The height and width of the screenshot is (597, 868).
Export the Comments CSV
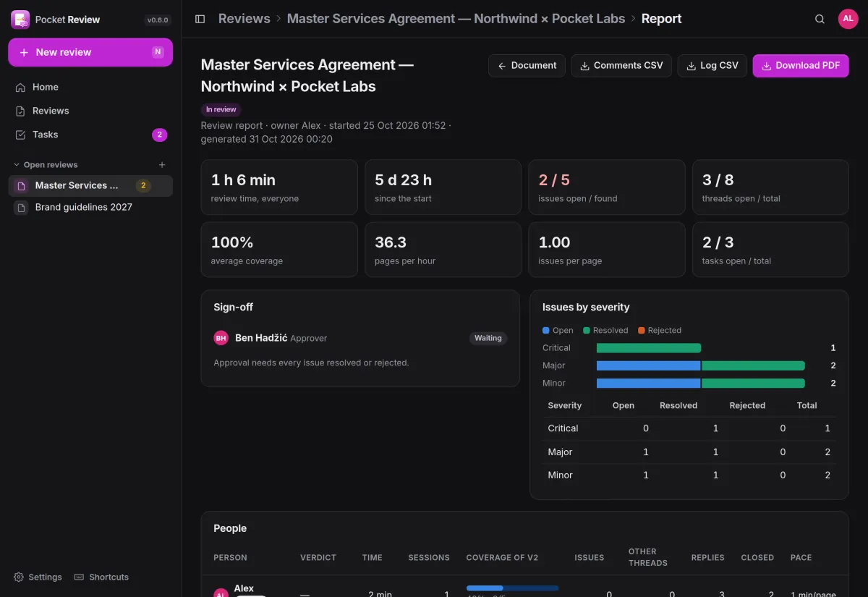621,66
